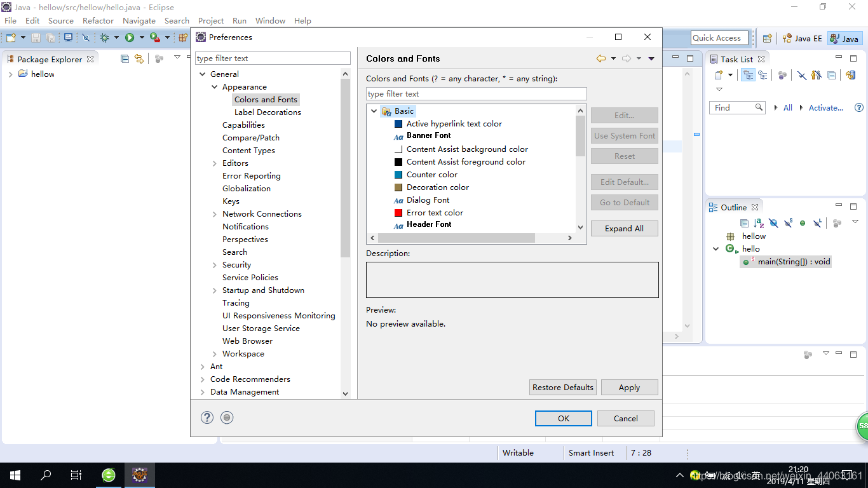This screenshot has width=868, height=488.
Task: Click Collapse All in Outline toolbar
Action: click(x=744, y=223)
